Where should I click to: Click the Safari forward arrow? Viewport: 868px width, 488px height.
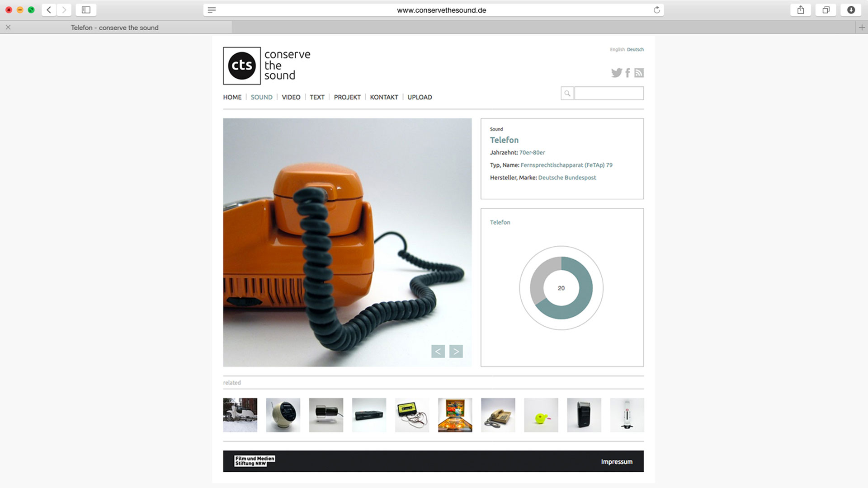(64, 9)
